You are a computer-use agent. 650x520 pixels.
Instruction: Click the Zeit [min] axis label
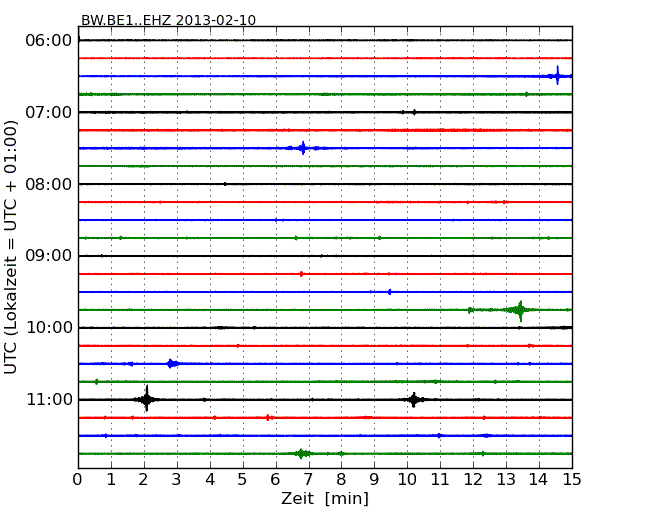[x=325, y=498]
